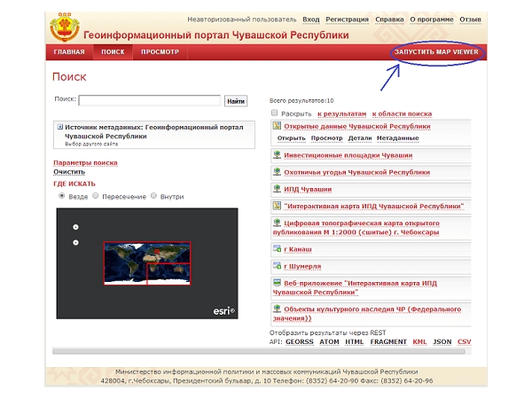Image resolution: width=532 pixels, height=399 pixels.
Task: Open Объекты культурного наследия ЧР link
Action: (x=367, y=314)
